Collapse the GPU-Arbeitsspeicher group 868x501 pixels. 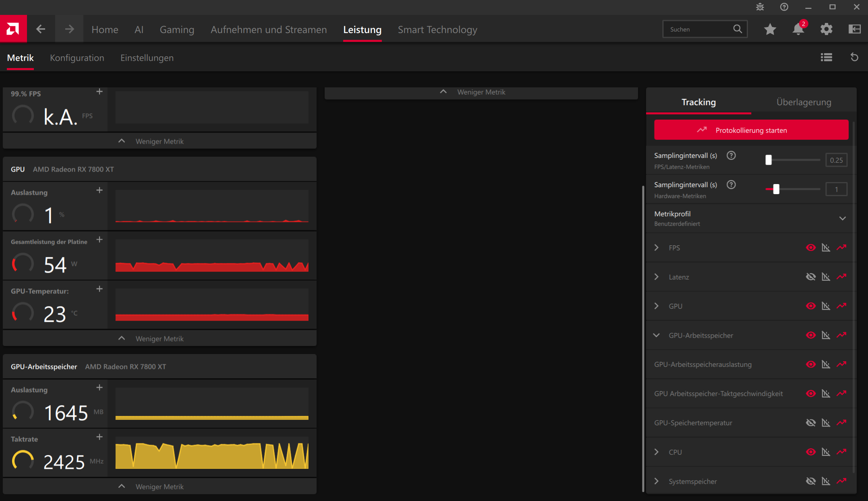(x=657, y=335)
